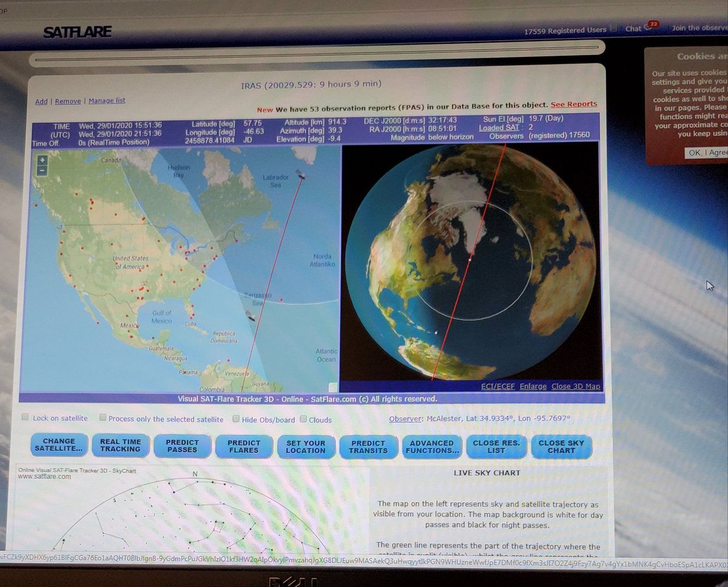Image resolution: width=728 pixels, height=587 pixels.
Task: Tick the Lock on satellite checkbox
Action: click(x=25, y=417)
